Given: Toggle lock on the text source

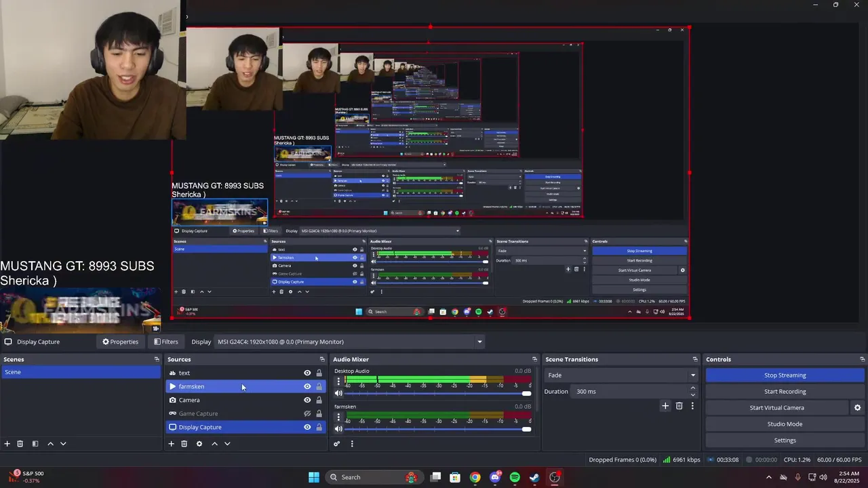Looking at the screenshot, I should point(319,373).
